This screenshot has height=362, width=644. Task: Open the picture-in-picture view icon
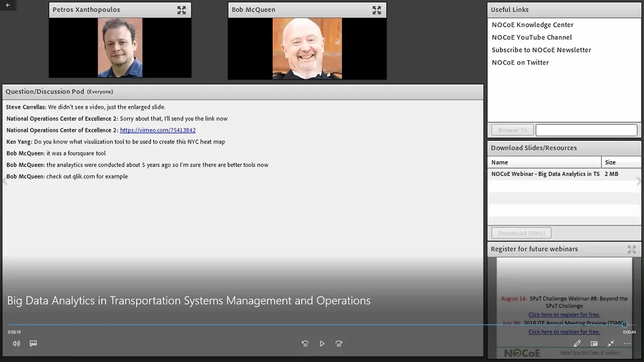(594, 343)
